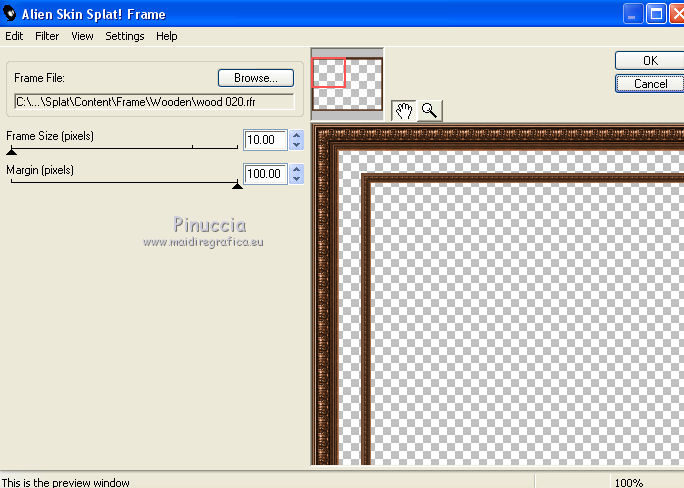Click the 'Frame Size (pixels)' label

(50, 136)
